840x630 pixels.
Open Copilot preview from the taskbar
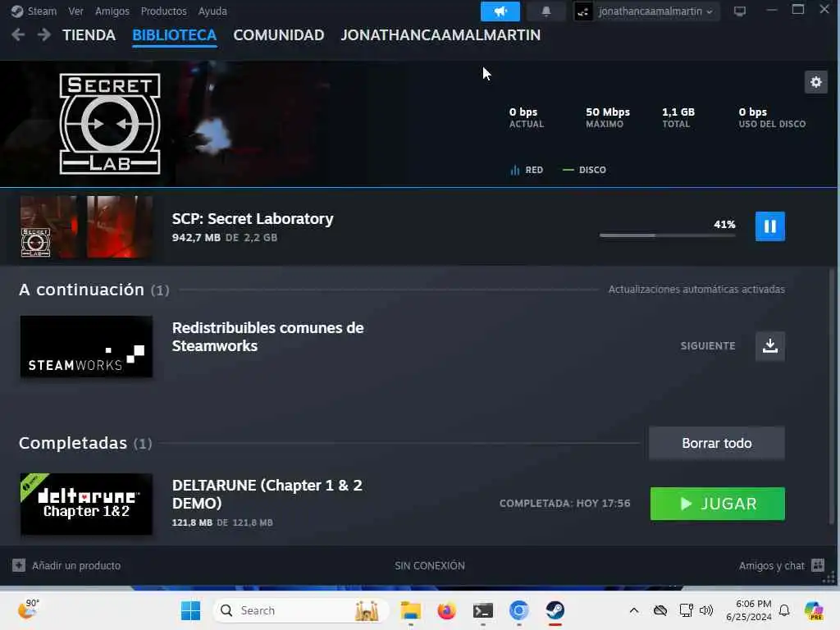(814, 610)
